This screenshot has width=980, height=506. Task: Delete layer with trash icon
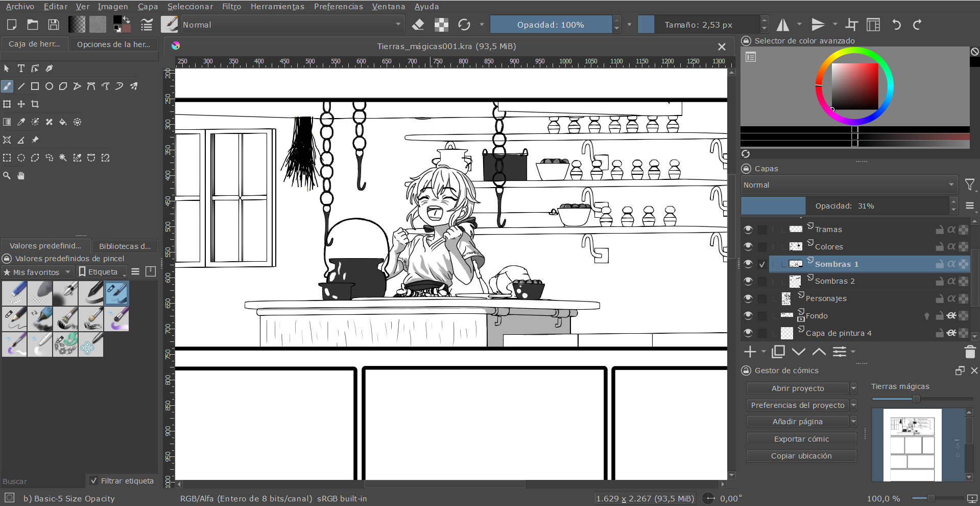point(970,352)
